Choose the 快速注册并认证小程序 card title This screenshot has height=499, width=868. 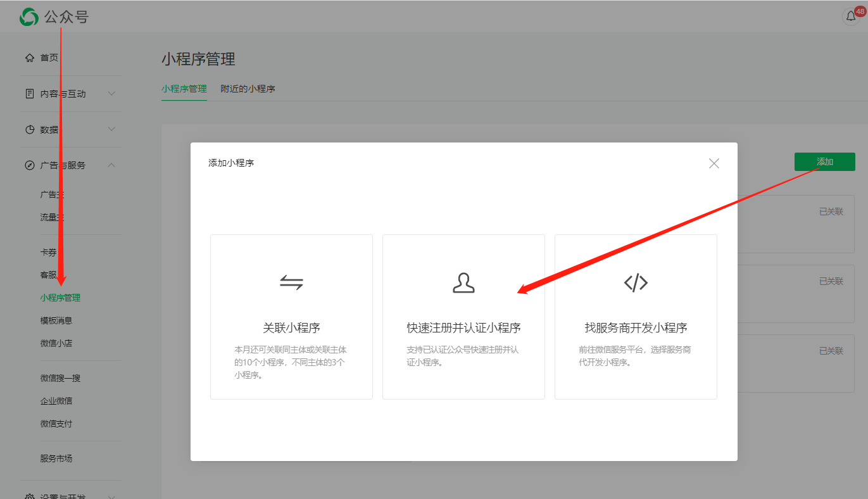pyautogui.click(x=463, y=328)
